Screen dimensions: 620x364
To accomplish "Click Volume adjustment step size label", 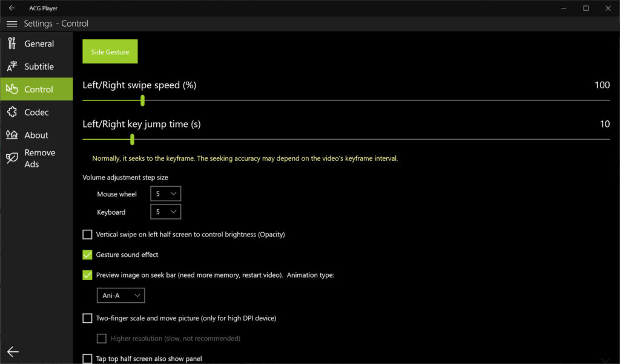I will pyautogui.click(x=125, y=178).
